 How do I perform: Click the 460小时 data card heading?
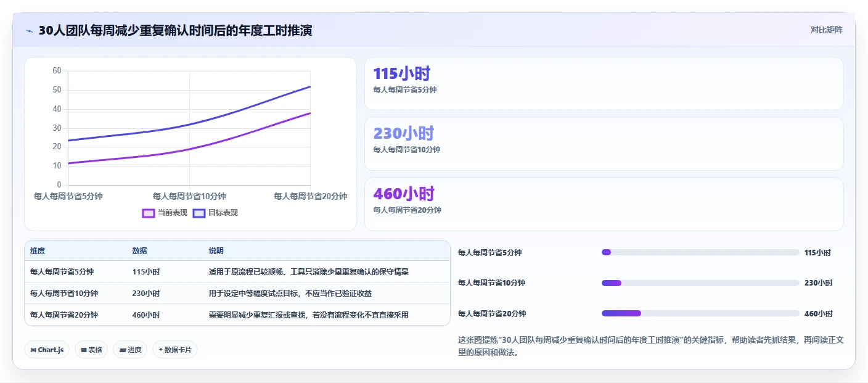click(404, 194)
